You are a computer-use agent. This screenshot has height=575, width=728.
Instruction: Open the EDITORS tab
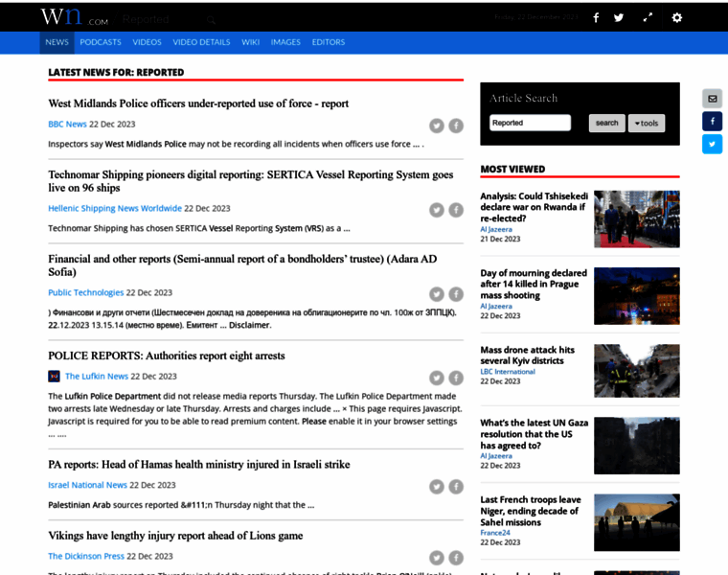pos(329,42)
